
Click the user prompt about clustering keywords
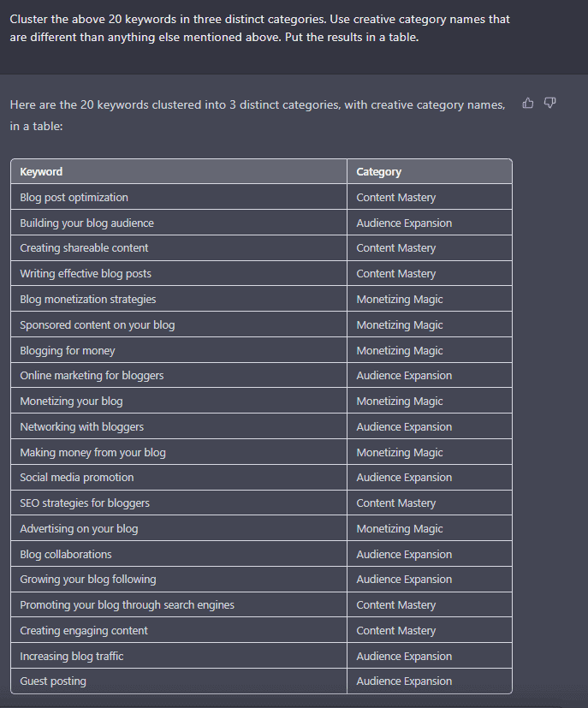coord(259,28)
